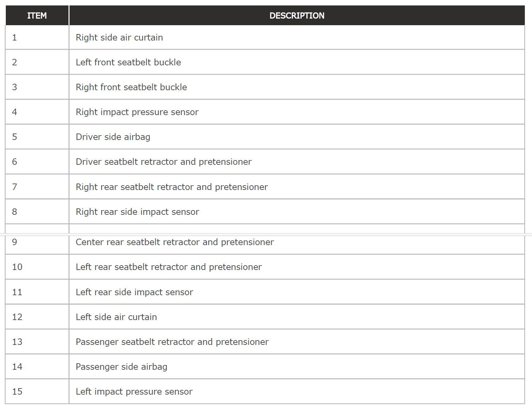The width and height of the screenshot is (532, 413).
Task: Click the Passenger side airbag description
Action: click(121, 367)
